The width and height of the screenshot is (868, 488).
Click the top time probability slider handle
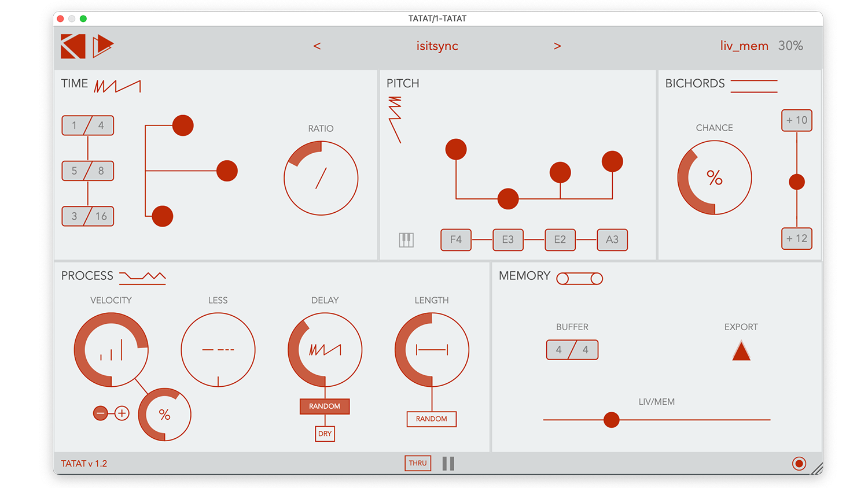[183, 125]
